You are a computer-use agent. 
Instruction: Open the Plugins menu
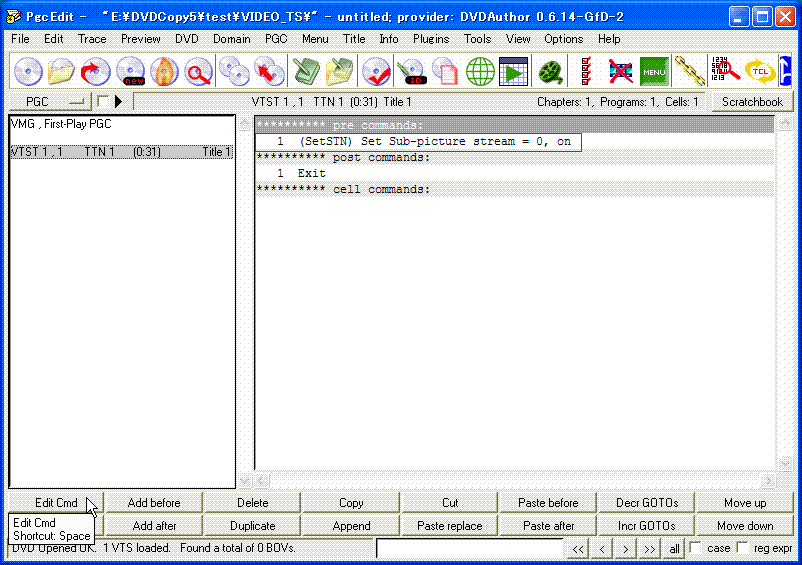click(431, 39)
